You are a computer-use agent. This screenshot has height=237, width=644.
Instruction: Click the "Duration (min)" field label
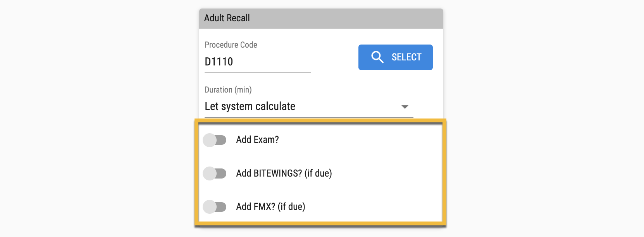228,90
